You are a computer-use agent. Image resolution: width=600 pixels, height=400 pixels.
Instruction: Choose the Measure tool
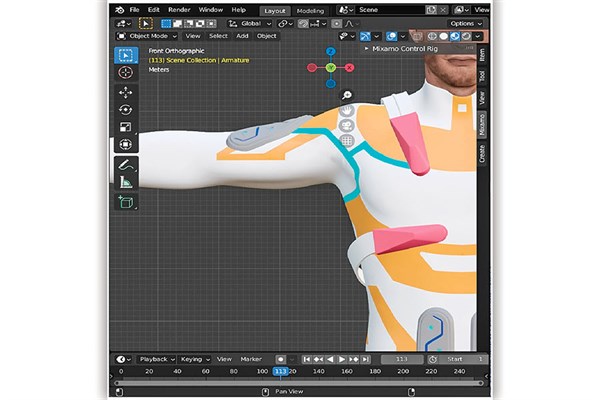point(126,182)
